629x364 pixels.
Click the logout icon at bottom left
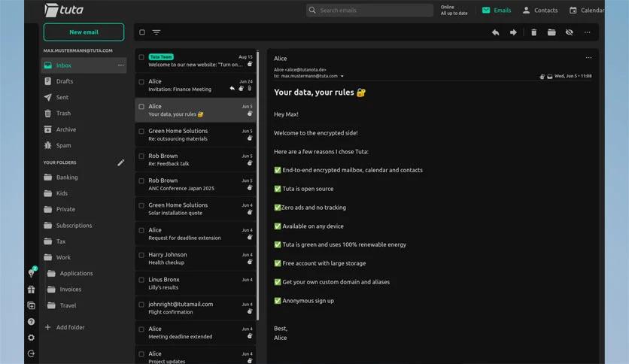point(32,353)
